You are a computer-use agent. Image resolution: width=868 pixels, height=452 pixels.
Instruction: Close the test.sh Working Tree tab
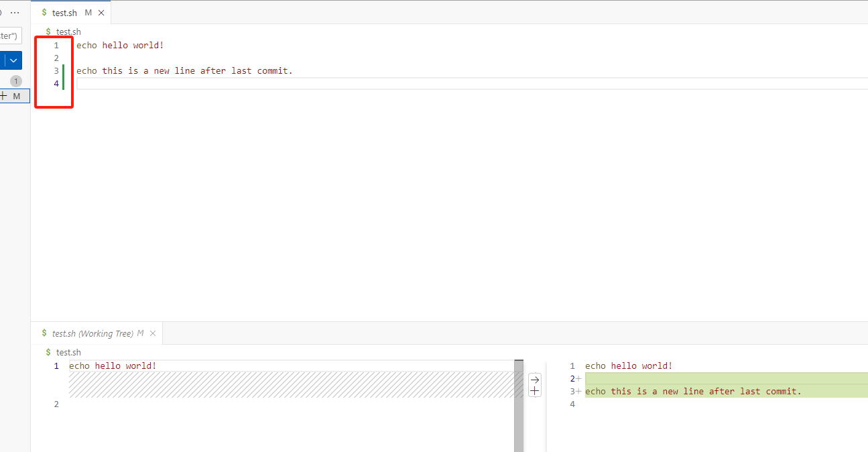point(153,333)
